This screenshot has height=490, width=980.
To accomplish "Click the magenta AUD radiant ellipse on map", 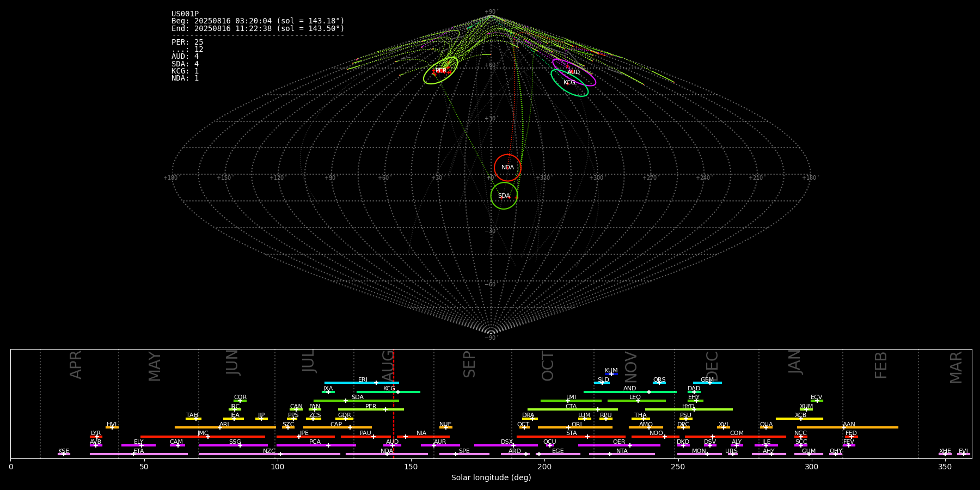I will pos(574,72).
